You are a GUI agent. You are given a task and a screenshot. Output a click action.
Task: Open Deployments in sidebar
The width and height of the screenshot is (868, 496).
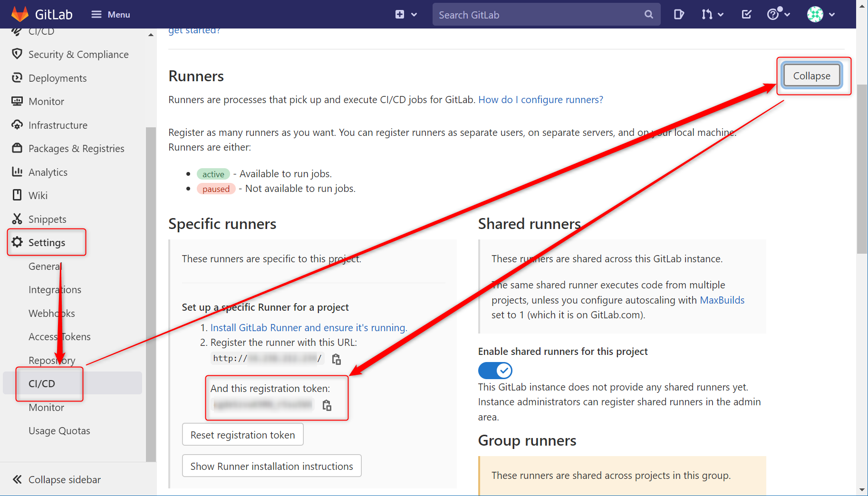[x=57, y=78]
